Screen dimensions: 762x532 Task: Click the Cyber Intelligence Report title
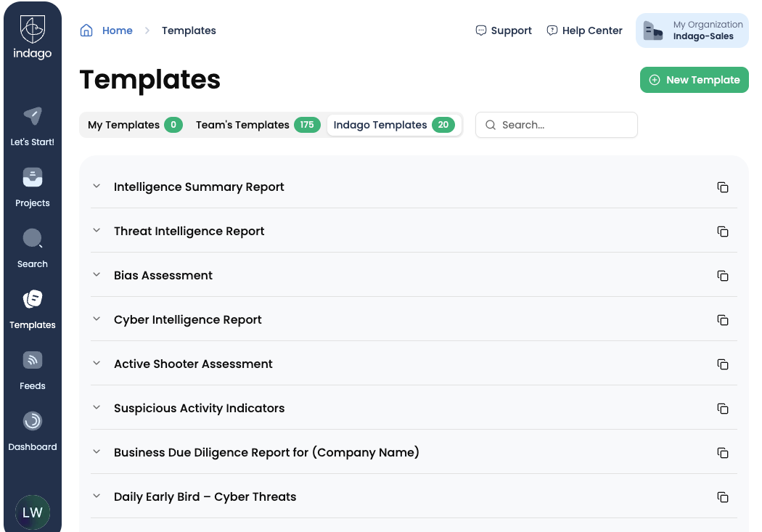(x=187, y=319)
